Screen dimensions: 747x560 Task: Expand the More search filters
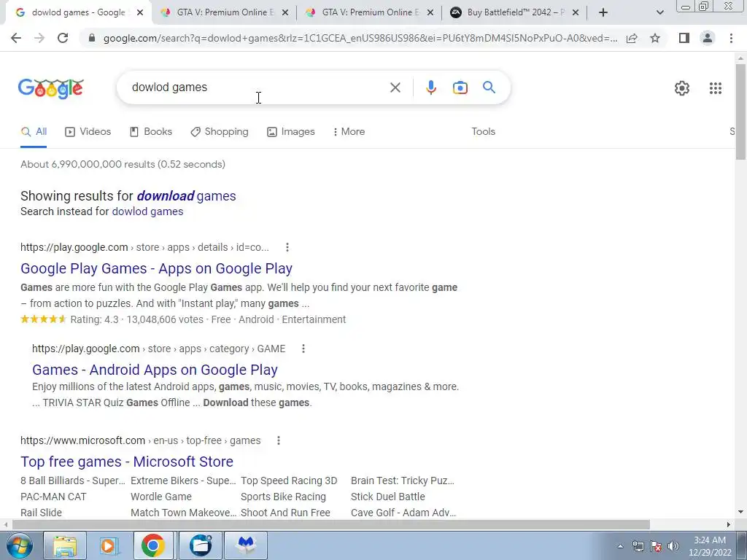click(x=349, y=131)
